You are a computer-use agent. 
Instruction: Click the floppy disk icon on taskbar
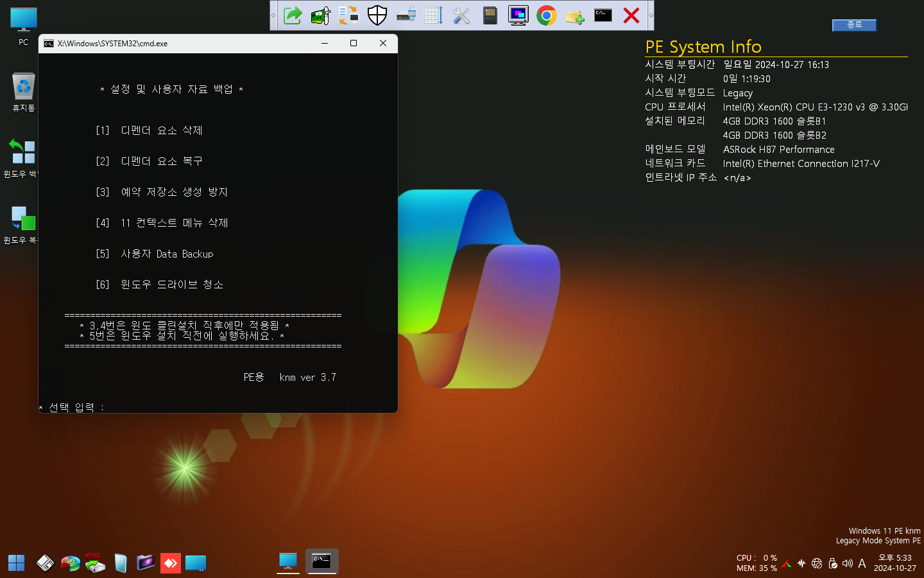click(45, 563)
